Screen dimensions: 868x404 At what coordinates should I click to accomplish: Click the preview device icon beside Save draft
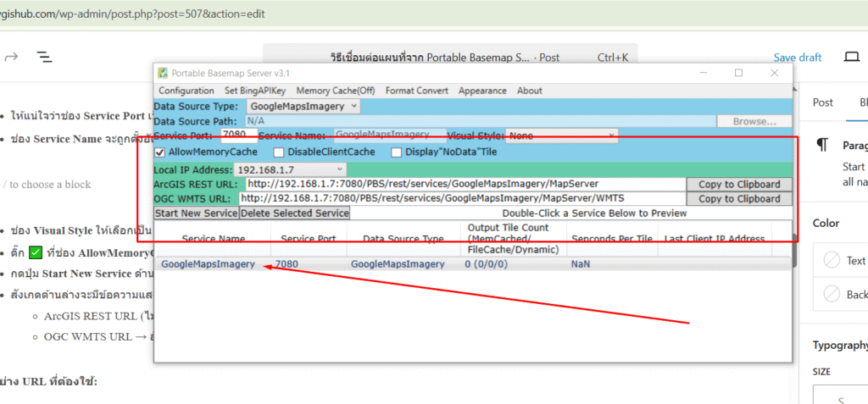(851, 57)
